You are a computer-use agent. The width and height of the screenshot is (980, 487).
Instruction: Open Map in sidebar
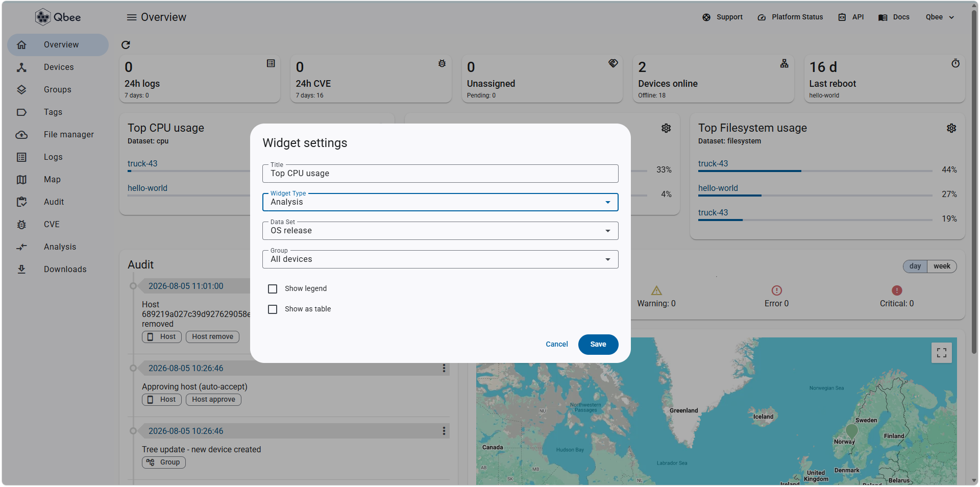click(x=58, y=180)
